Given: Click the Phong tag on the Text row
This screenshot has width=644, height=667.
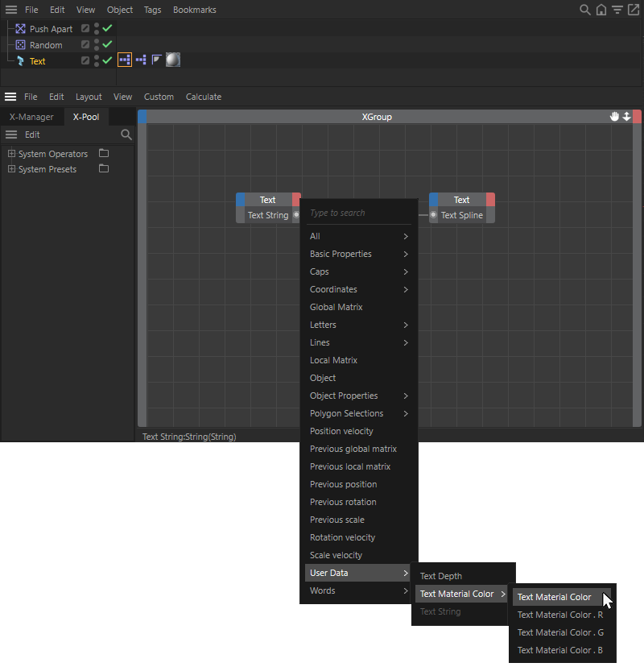Looking at the screenshot, I should (156, 59).
